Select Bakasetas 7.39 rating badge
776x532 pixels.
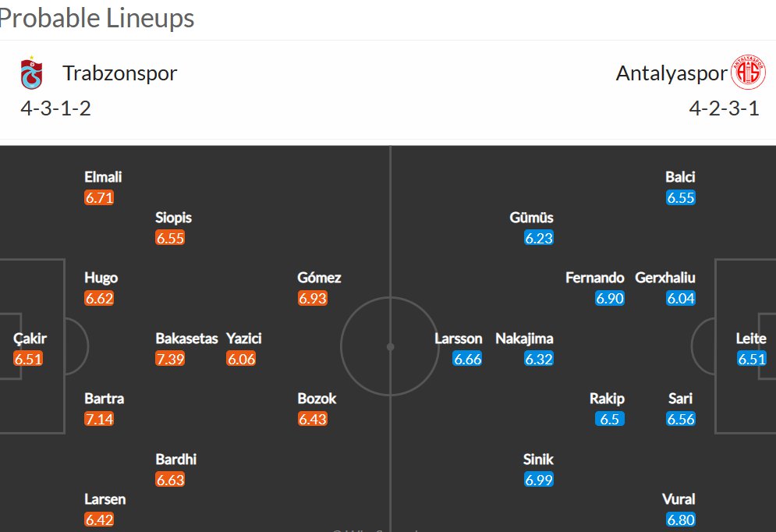170,359
